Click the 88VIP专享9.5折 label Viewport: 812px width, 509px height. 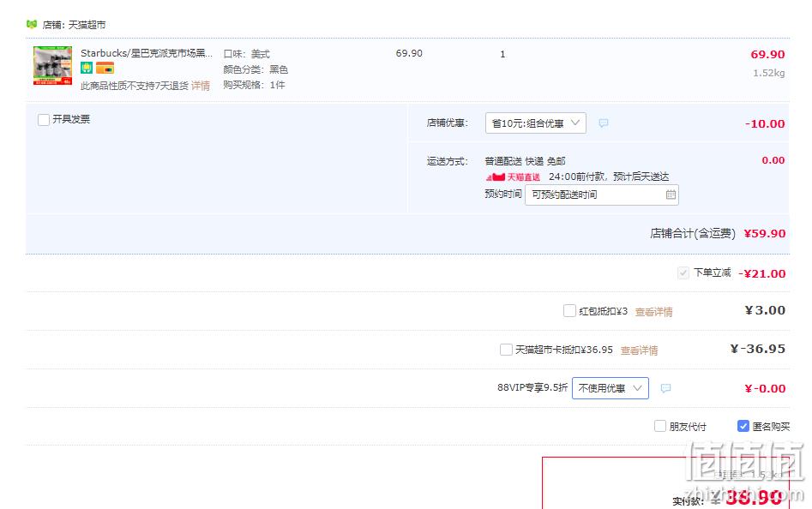coord(532,387)
